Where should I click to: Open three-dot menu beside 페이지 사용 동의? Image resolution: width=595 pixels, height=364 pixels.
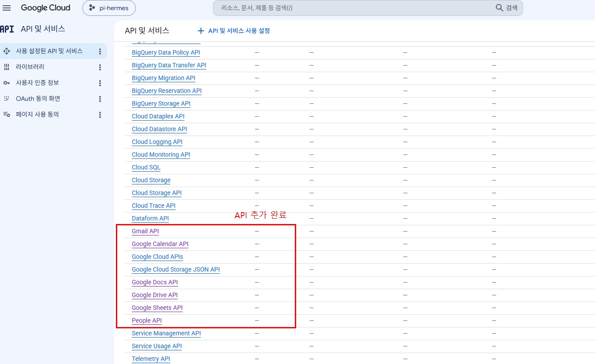pyautogui.click(x=100, y=115)
